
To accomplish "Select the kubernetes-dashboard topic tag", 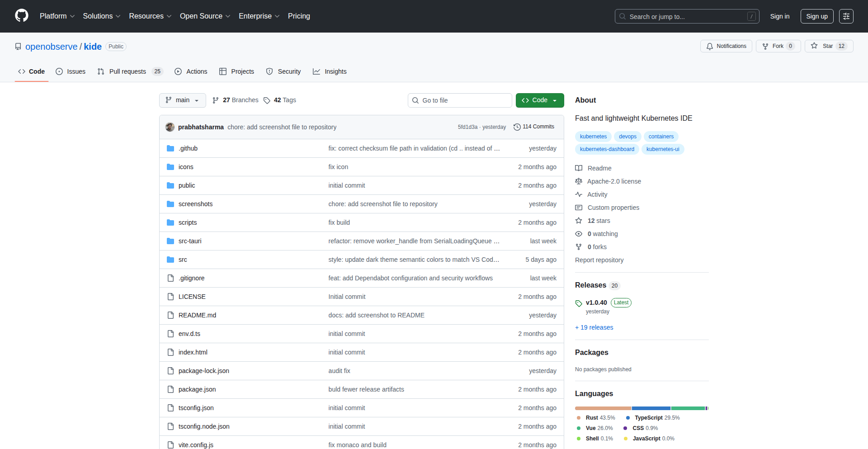I will (607, 149).
